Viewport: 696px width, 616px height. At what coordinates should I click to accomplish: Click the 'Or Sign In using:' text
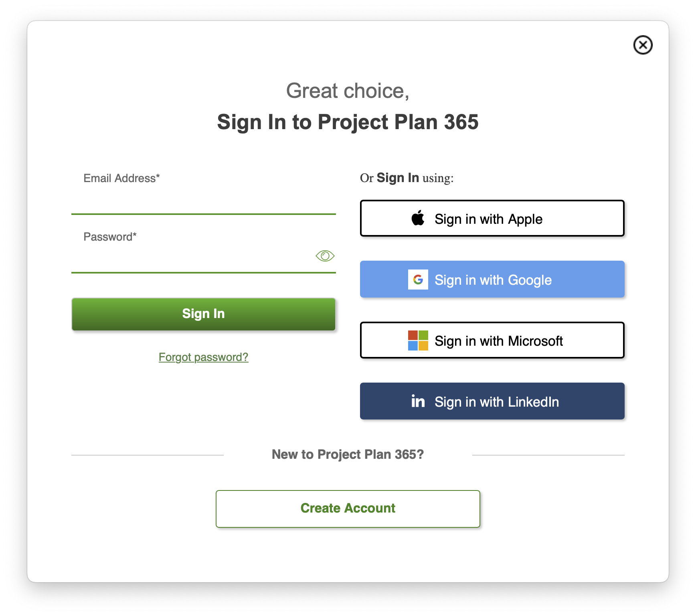click(x=407, y=178)
